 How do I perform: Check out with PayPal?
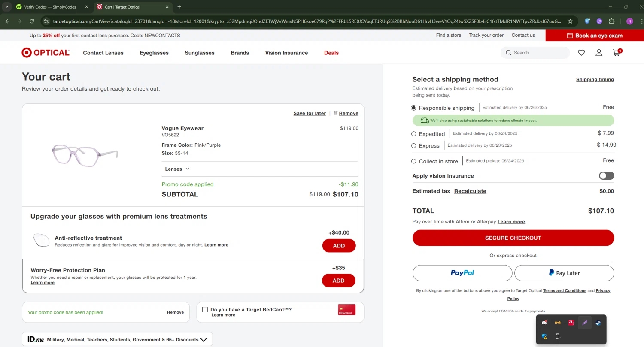(462, 273)
